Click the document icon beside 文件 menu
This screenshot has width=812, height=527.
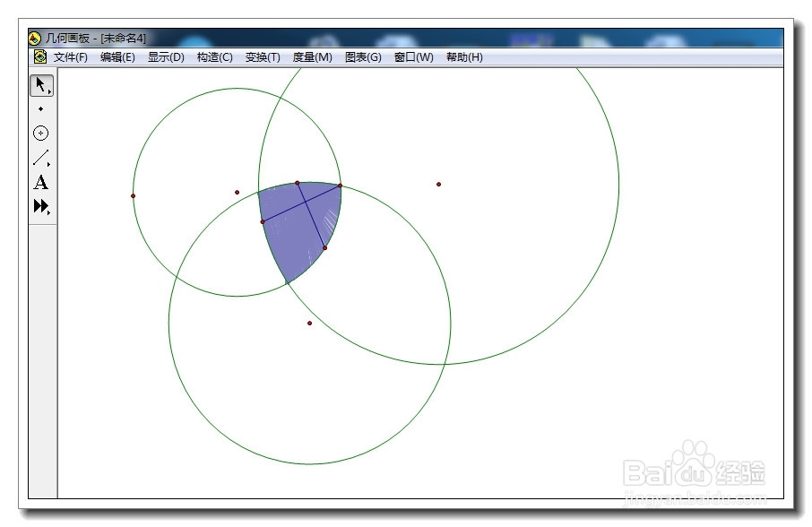point(40,56)
